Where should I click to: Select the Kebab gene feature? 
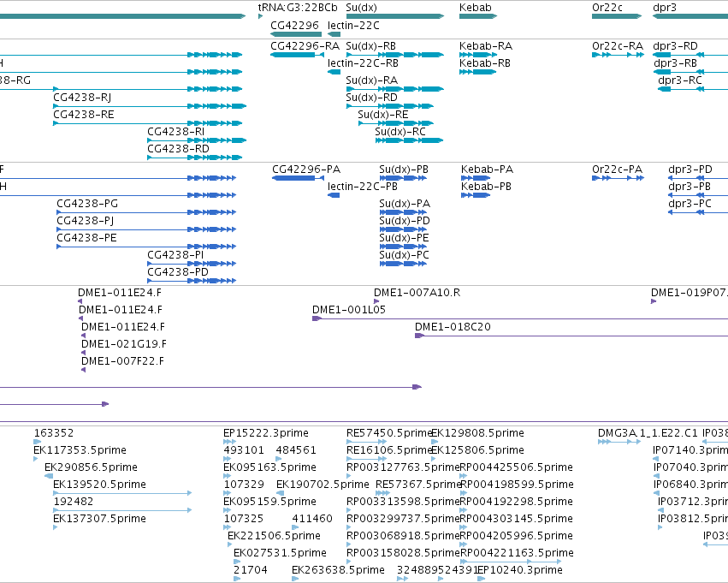pyautogui.click(x=477, y=16)
